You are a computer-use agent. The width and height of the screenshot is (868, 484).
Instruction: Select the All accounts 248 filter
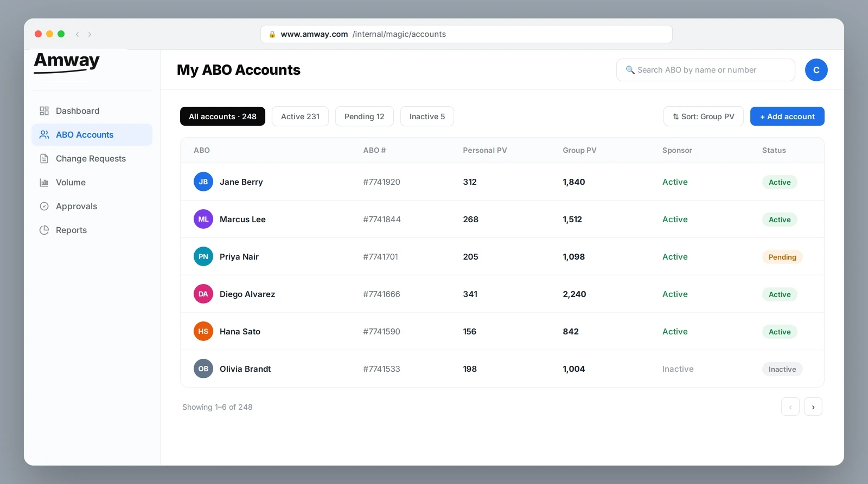pos(222,117)
